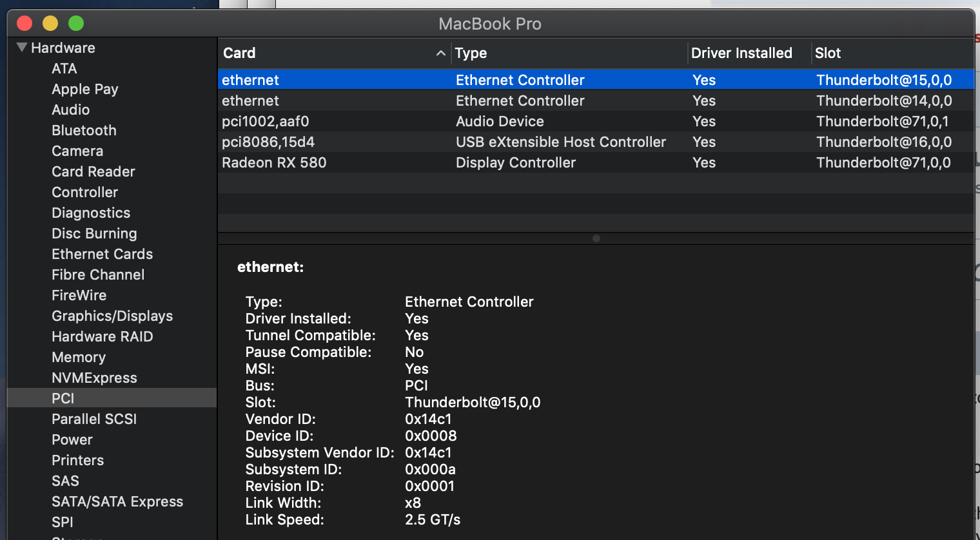980x540 pixels.
Task: Select ethernet row at Thunderbolt@14,0,0
Action: point(596,101)
